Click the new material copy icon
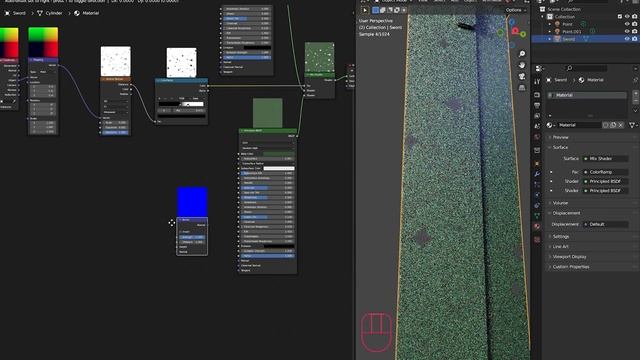This screenshot has height=360, width=640. pyautogui.click(x=613, y=125)
